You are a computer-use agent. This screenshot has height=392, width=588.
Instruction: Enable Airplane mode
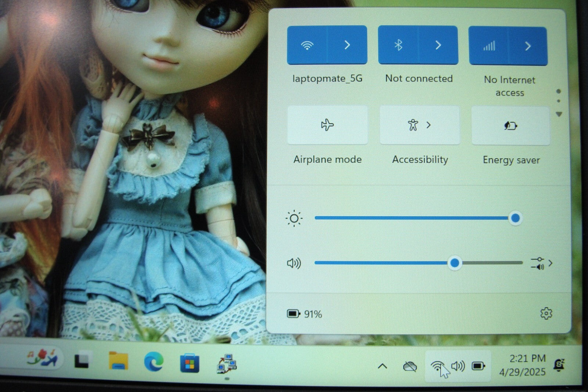[327, 125]
